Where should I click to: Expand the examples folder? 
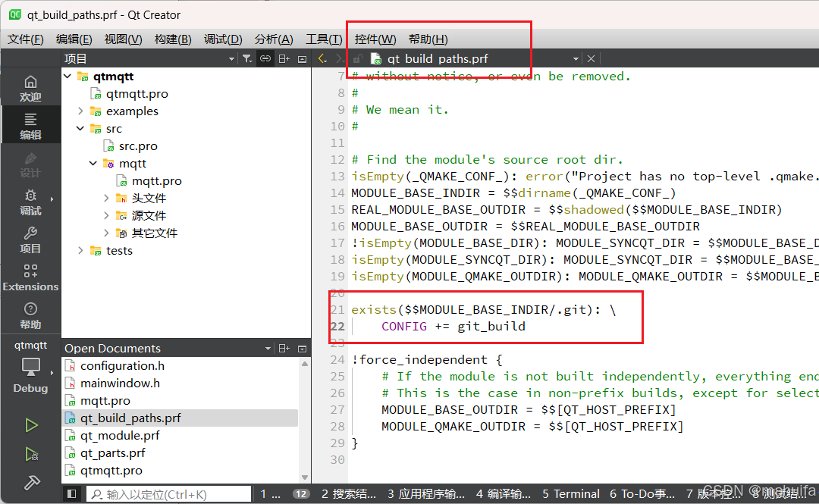point(80,111)
